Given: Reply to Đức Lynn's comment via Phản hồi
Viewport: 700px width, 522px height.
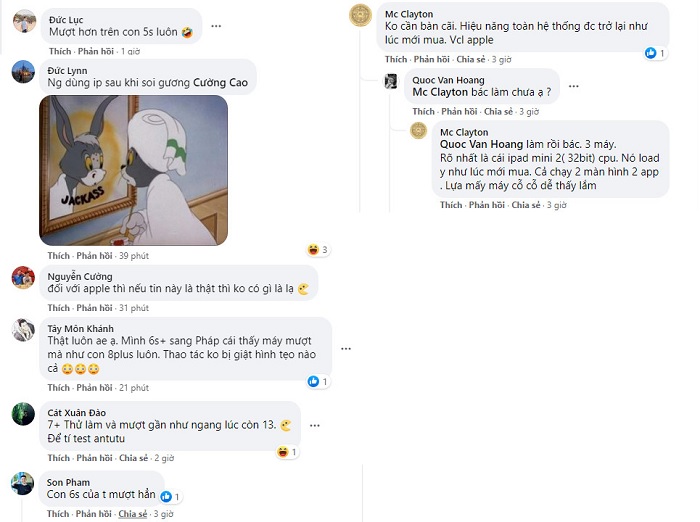Looking at the screenshot, I should (96, 256).
